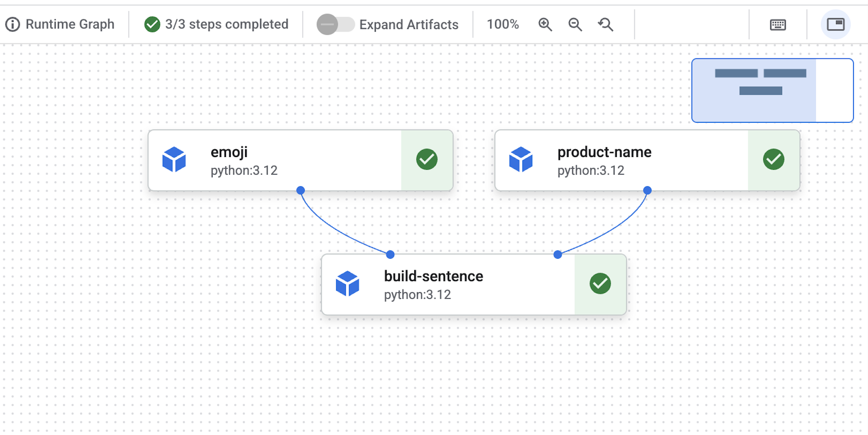Select the zoom in magnifier icon
The width and height of the screenshot is (868, 435).
pos(545,25)
